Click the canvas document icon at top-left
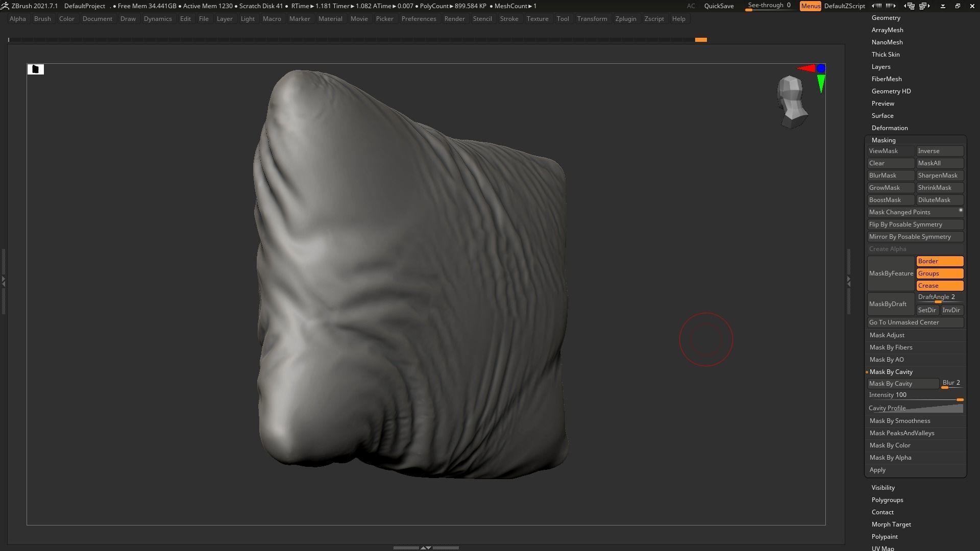This screenshot has width=980, height=551. pos(36,69)
